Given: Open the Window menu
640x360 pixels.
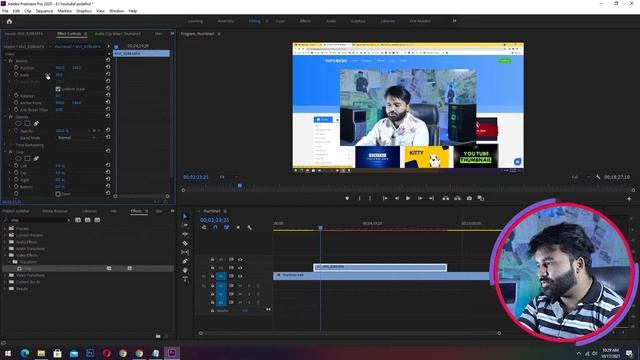Looking at the screenshot, I should pos(116,11).
